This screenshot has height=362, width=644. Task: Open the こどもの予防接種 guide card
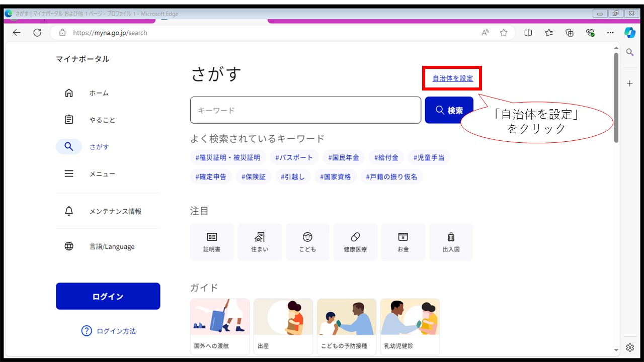(x=347, y=327)
